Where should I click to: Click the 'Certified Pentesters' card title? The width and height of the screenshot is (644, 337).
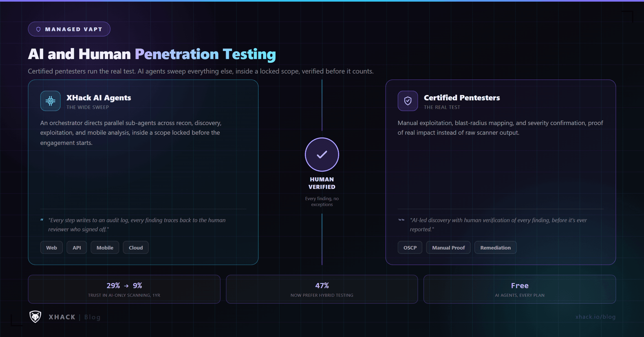(x=462, y=98)
